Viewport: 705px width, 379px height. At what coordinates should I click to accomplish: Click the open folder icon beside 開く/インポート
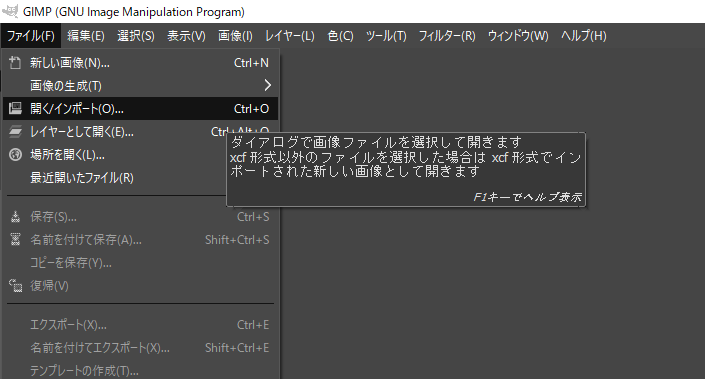pos(15,108)
